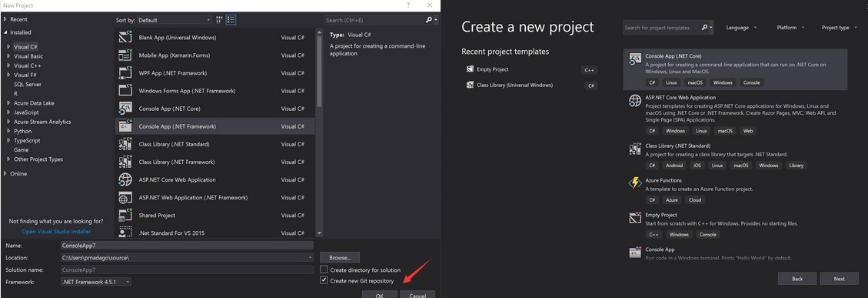
Task: Click the .Net Standard For VS 2015 icon
Action: pos(125,232)
